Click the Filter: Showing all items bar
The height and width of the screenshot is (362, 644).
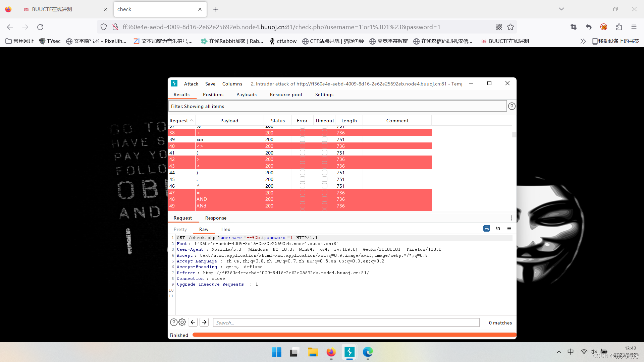click(337, 106)
